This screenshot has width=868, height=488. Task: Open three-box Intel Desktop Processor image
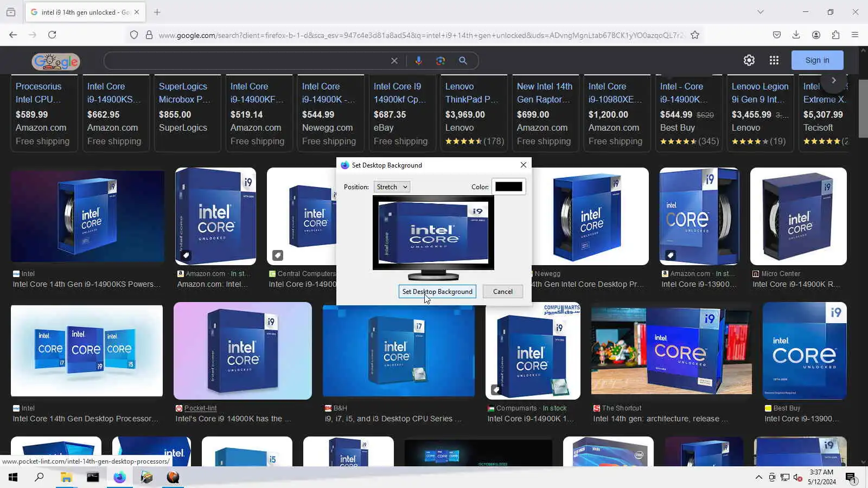click(x=87, y=351)
